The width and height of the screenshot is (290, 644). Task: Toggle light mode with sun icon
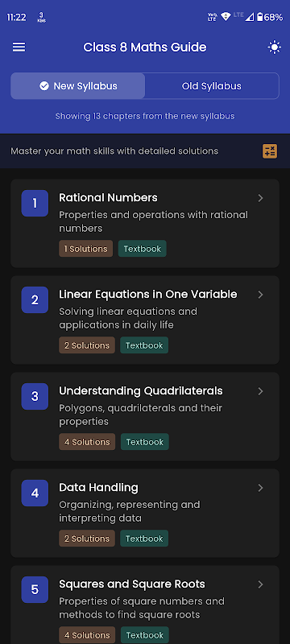click(x=274, y=47)
